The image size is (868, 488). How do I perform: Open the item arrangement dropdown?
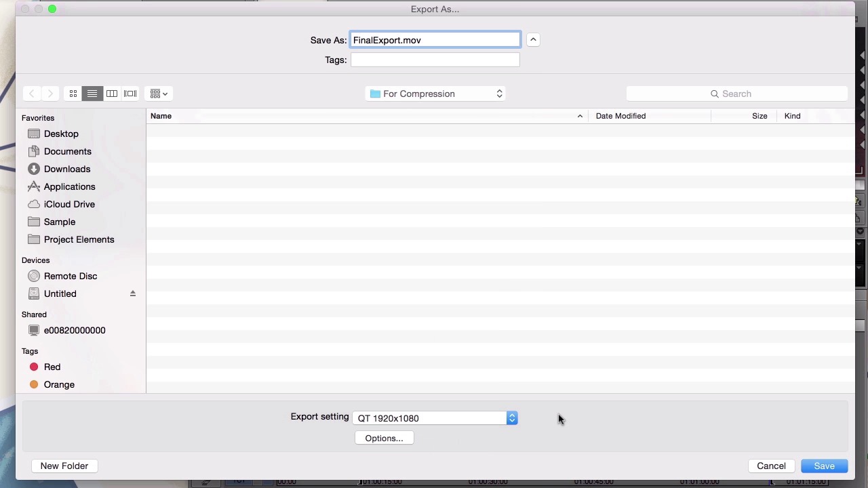click(159, 94)
